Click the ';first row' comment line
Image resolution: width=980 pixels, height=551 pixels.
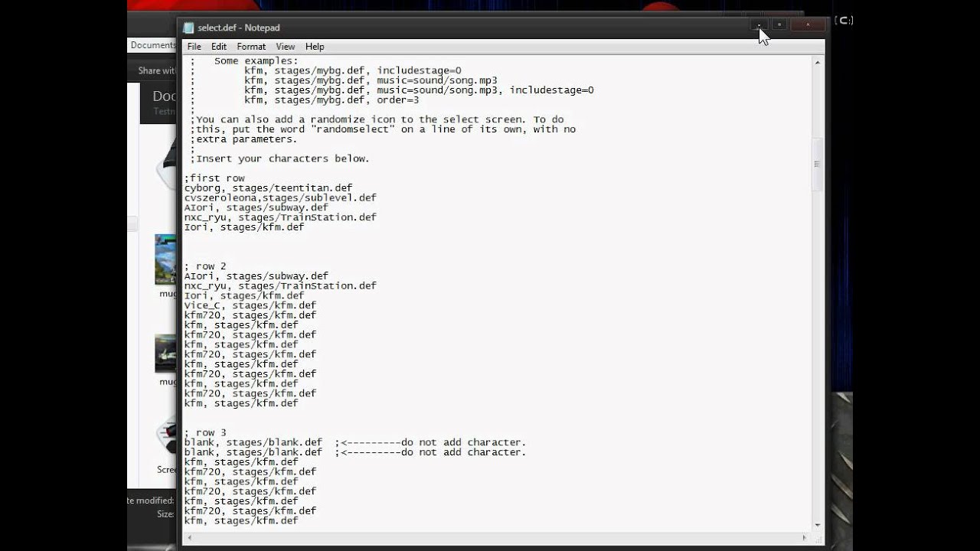click(214, 178)
